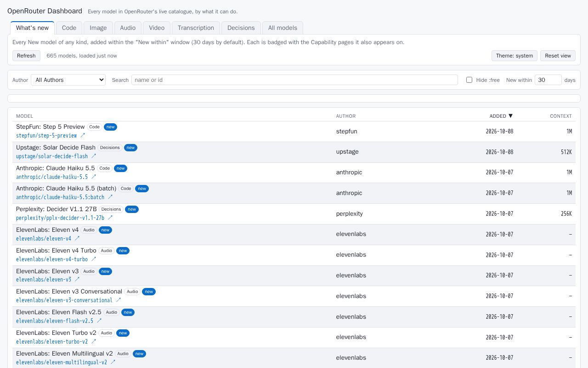Viewport: 588px width, 368px height.
Task: Open external link icon for perplexity/pplx-decider-v1.1-27b
Action: pos(110,218)
